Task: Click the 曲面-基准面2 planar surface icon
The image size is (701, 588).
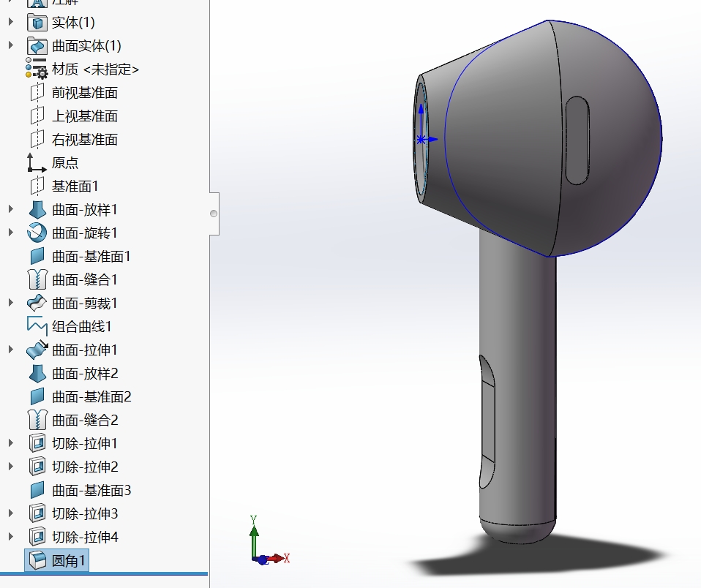Action: point(37,396)
